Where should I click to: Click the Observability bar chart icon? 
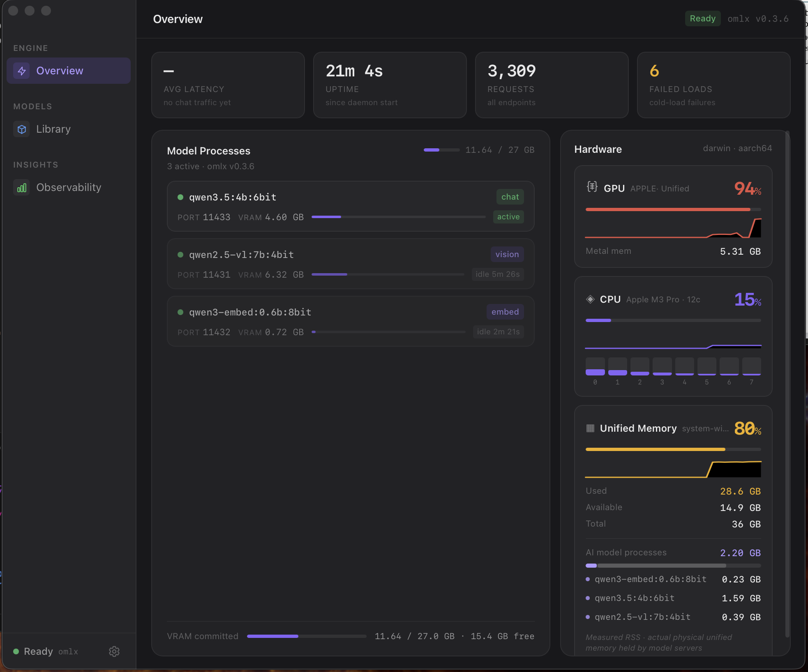click(x=21, y=187)
